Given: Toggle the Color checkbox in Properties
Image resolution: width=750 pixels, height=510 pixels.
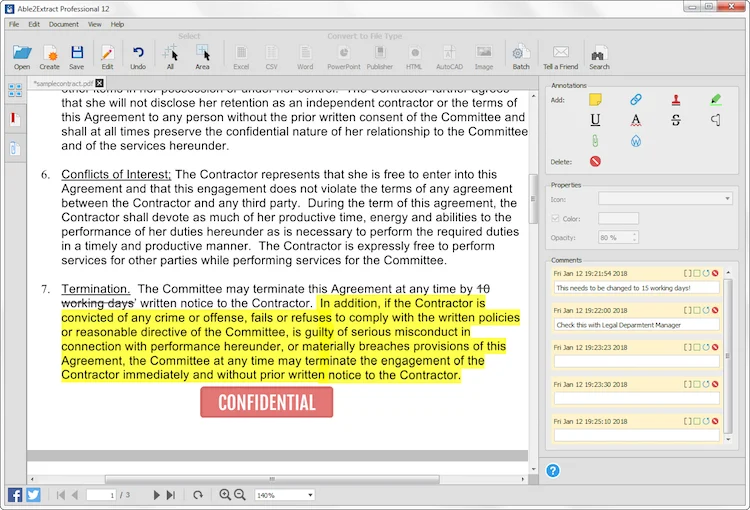Looking at the screenshot, I should click(x=555, y=218).
